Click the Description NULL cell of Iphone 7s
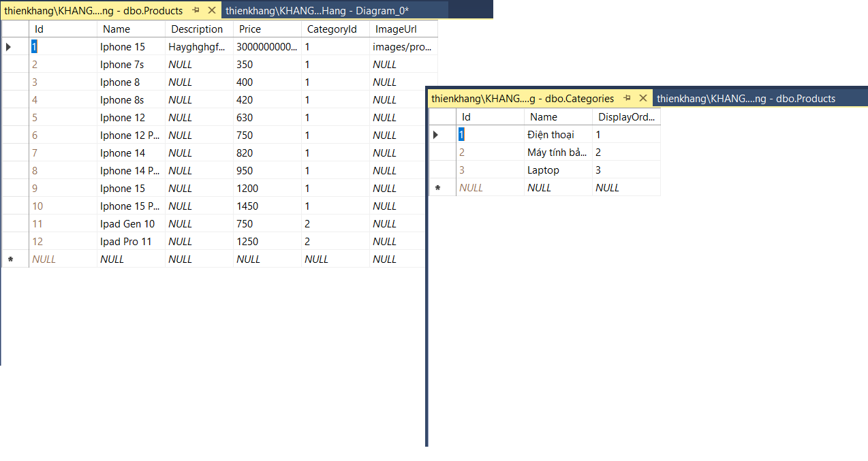 tap(199, 65)
